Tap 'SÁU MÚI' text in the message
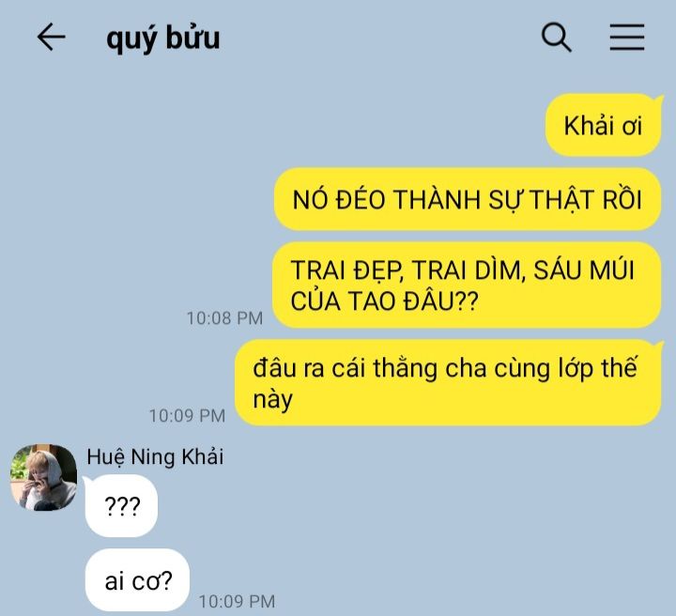Screen dimensions: 676x616 click(x=584, y=270)
